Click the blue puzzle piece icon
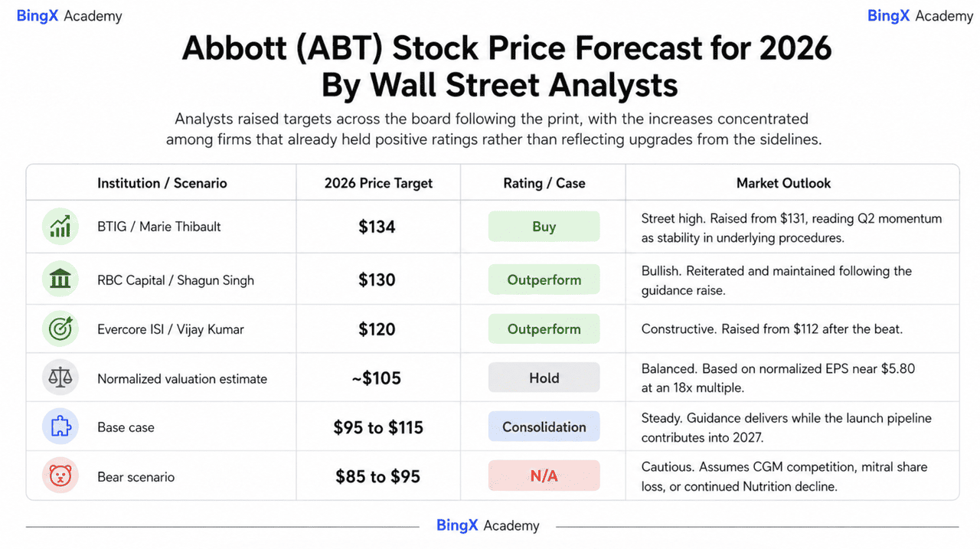Image resolution: width=980 pixels, height=549 pixels. (x=60, y=427)
